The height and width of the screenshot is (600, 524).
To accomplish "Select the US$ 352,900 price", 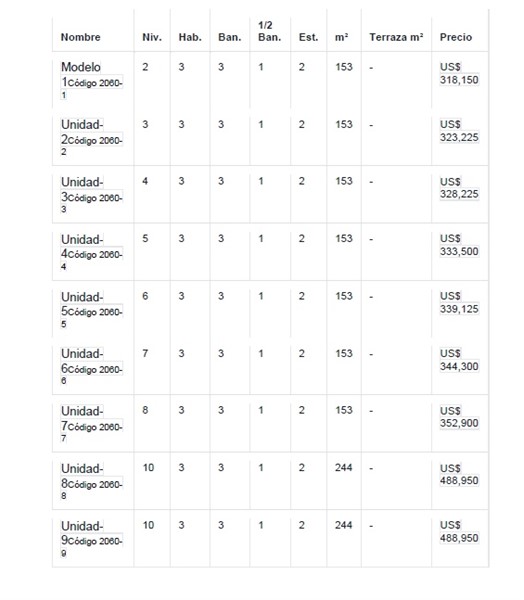I will click(459, 417).
